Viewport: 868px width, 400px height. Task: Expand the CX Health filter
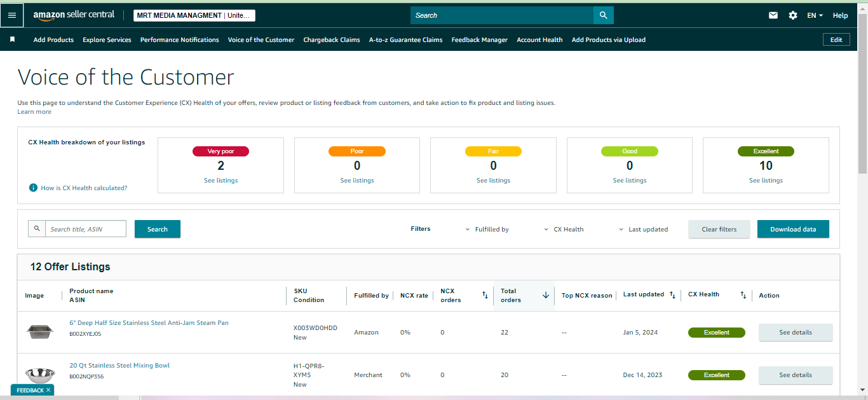(564, 229)
